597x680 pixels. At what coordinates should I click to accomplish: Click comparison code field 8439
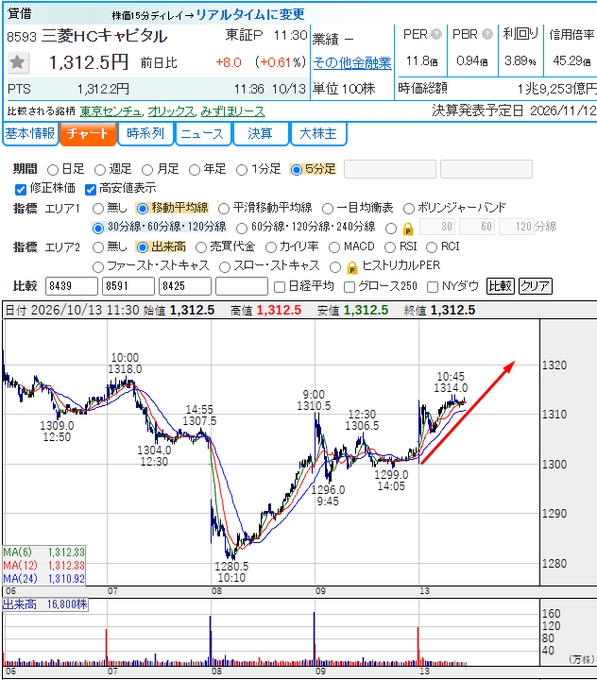(72, 286)
